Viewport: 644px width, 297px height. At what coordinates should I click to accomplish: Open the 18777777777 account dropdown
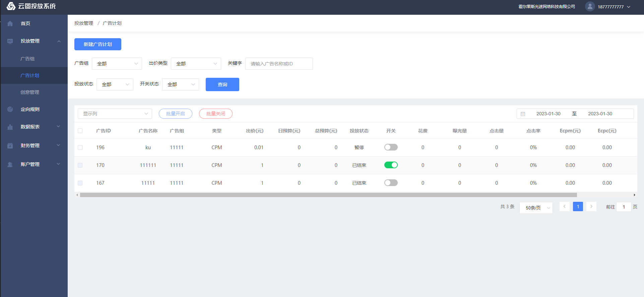click(614, 7)
